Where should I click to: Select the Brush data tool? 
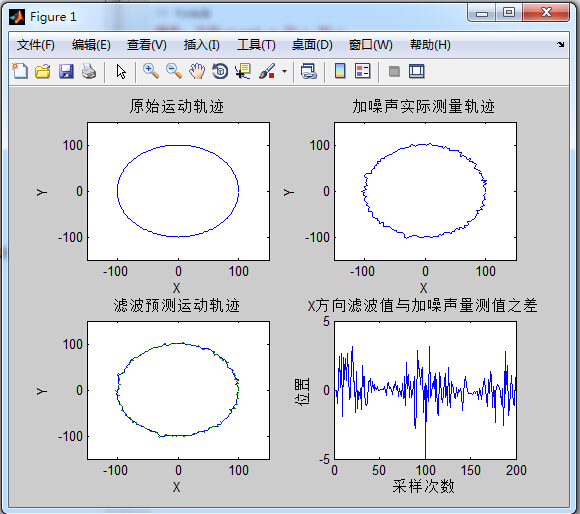tap(267, 71)
